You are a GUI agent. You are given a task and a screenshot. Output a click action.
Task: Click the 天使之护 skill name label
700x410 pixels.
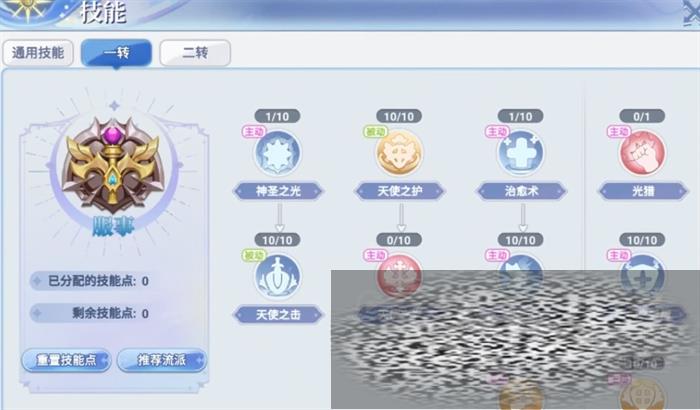coord(399,192)
